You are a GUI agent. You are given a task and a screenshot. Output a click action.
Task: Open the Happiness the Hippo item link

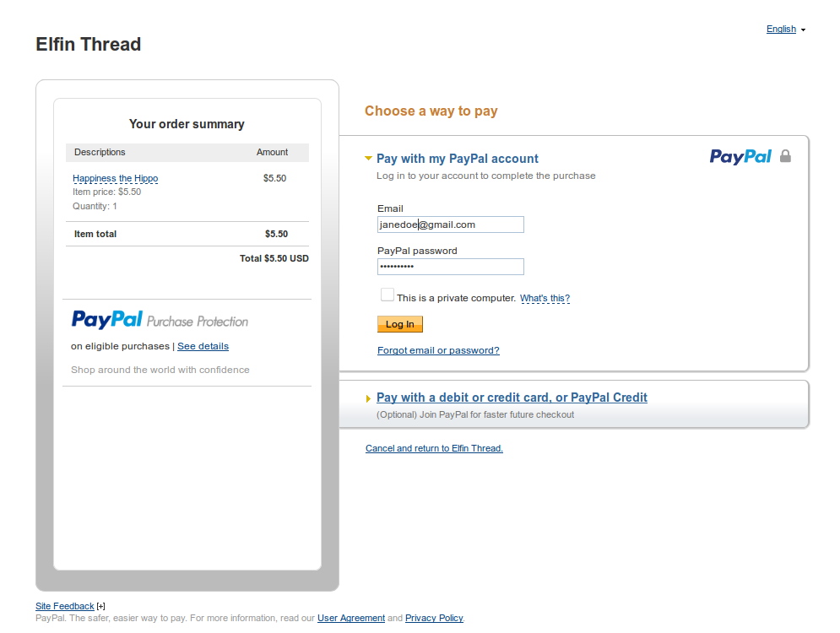[x=115, y=178]
